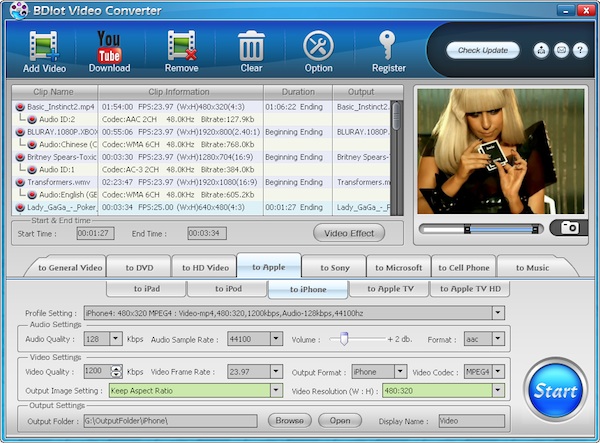Open the Output Format iPhone dropdown

(400, 371)
